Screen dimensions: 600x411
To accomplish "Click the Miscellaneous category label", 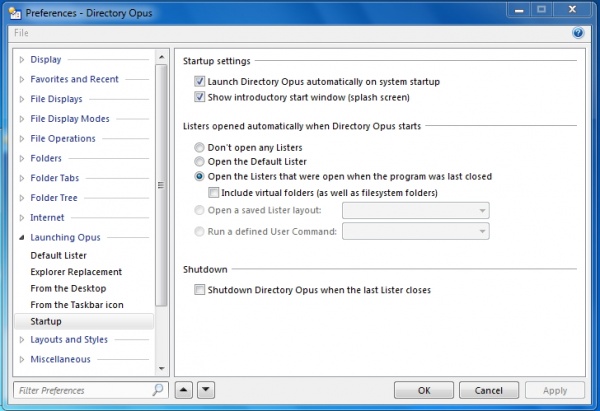I will [x=60, y=359].
